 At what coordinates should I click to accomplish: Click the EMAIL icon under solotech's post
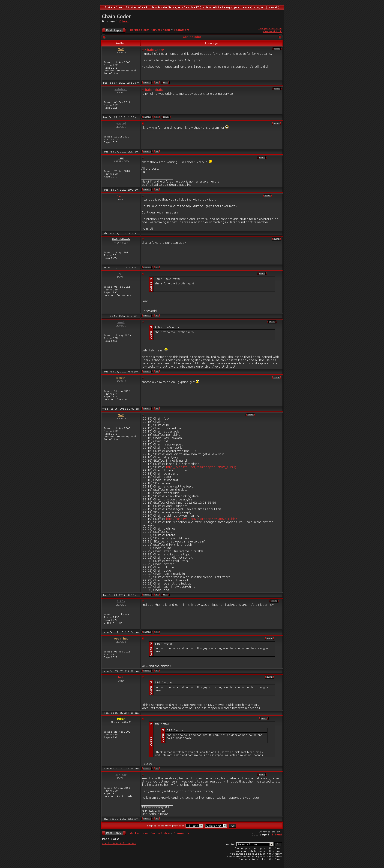click(166, 117)
